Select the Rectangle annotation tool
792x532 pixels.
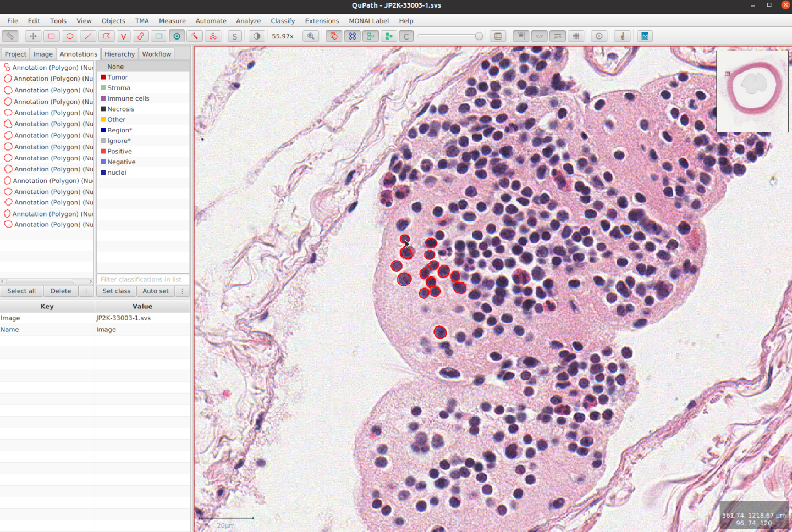point(51,36)
